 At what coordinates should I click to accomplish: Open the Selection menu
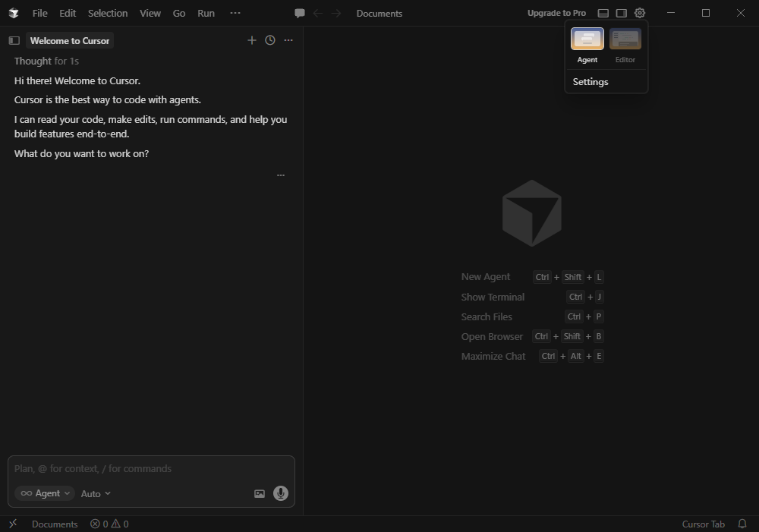108,13
